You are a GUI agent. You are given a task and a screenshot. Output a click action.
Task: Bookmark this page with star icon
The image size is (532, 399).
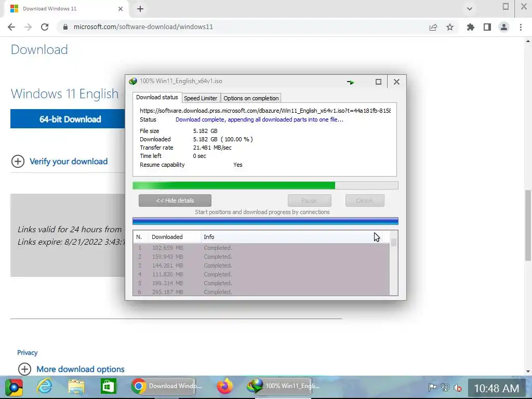click(x=450, y=27)
